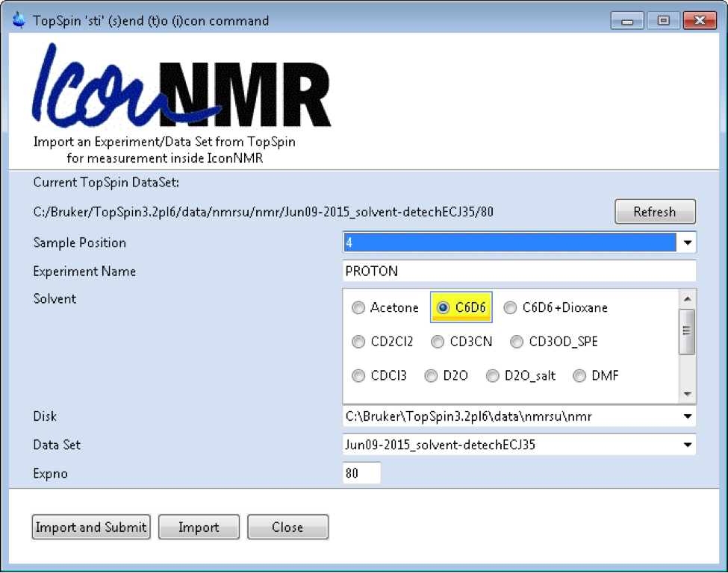Viewport: 728px width, 573px height.
Task: Choose C6D6+Dioxane solvent option
Action: point(510,307)
